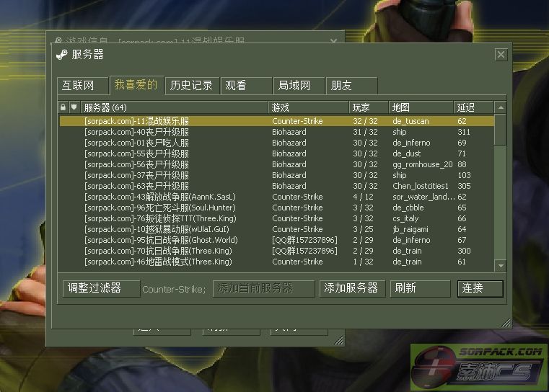Close the background 游戏信息 dialog
The image size is (549, 392).
(333, 41)
